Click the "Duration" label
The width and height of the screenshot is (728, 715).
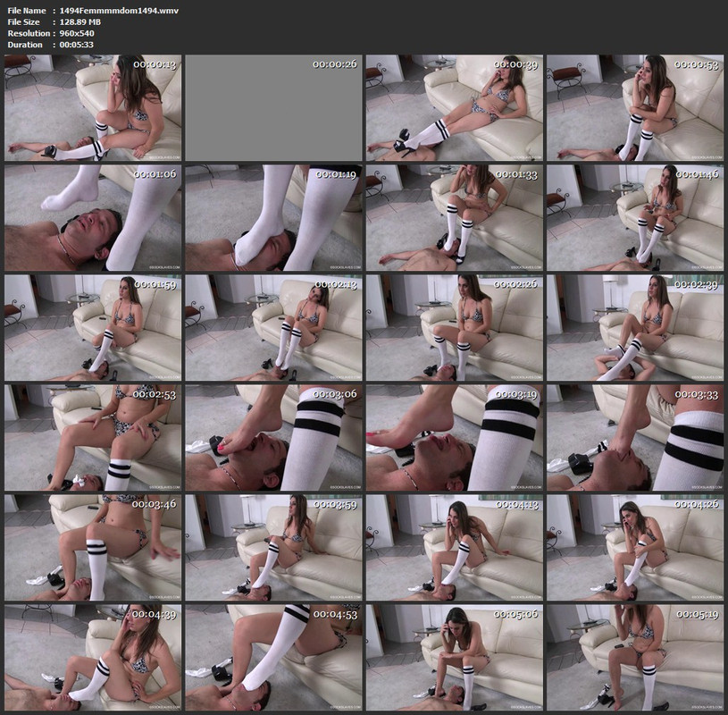click(25, 45)
